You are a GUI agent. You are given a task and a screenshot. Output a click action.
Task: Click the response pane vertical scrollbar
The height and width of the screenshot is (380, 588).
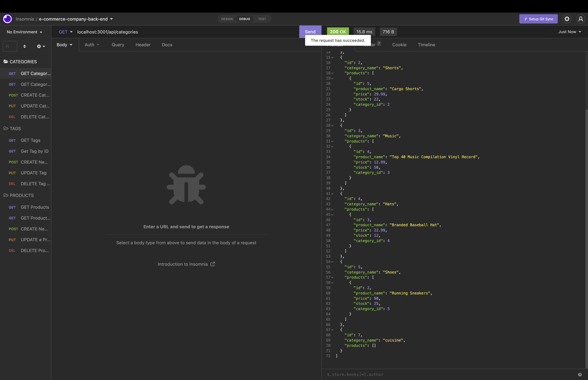coord(586,239)
